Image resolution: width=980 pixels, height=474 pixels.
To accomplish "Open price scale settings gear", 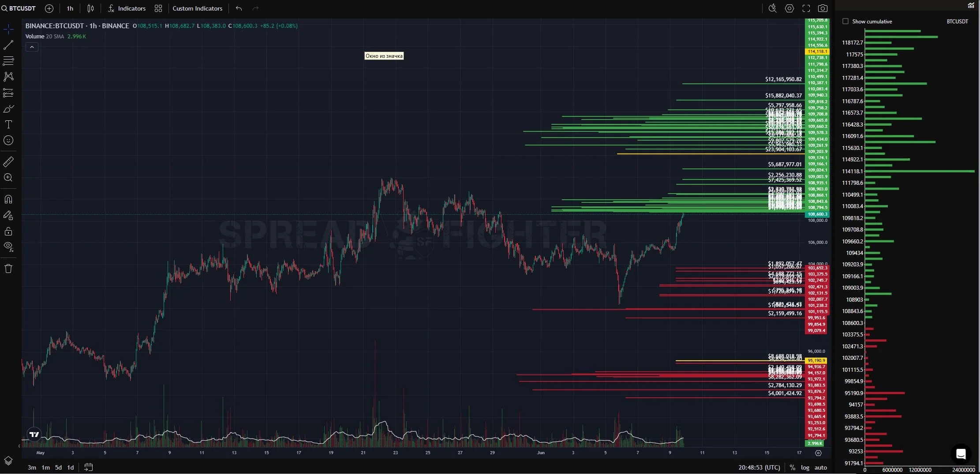I will coord(818,453).
